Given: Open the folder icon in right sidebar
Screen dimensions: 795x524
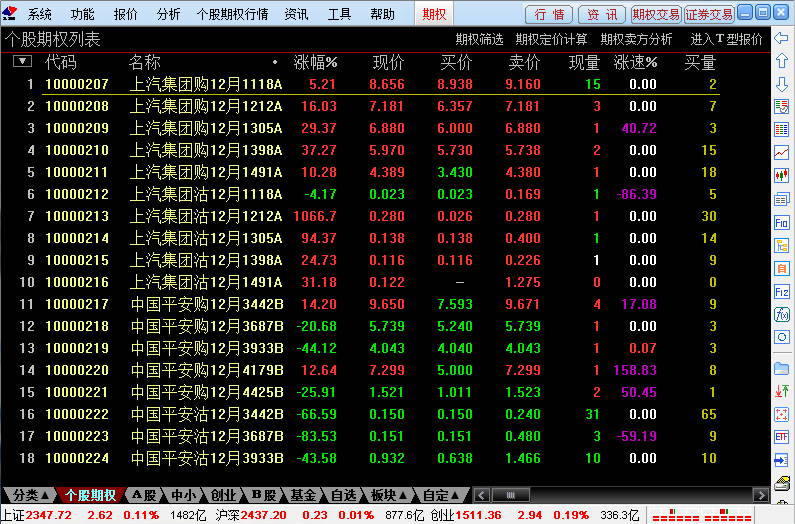Looking at the screenshot, I should pyautogui.click(x=782, y=368).
